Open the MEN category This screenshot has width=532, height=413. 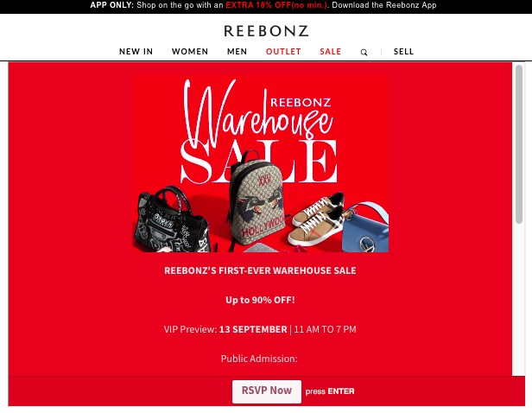[x=237, y=52]
